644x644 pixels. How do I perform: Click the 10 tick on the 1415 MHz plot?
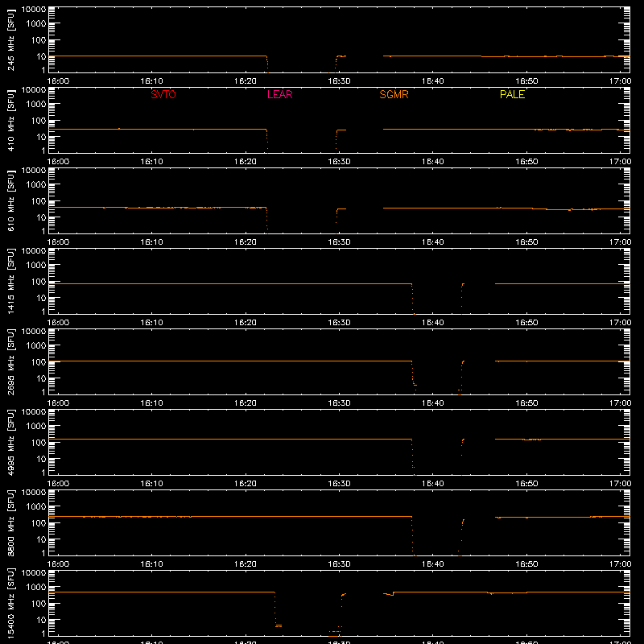[x=41, y=298]
